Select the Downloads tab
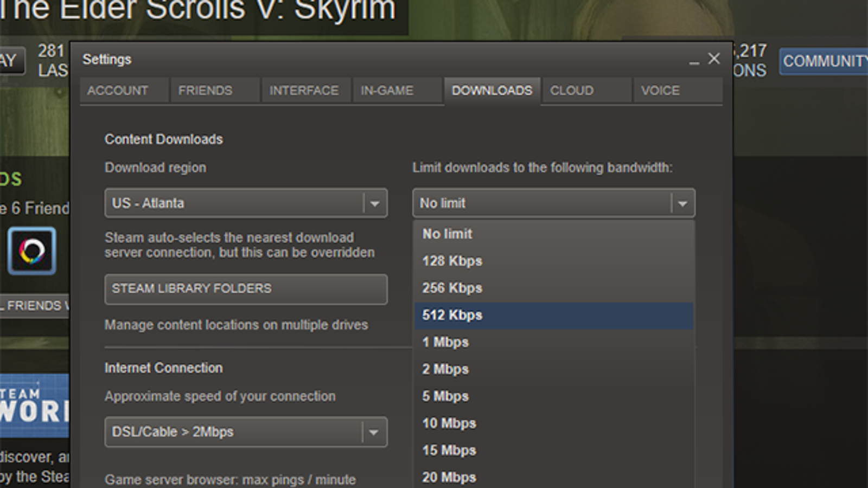 (x=492, y=91)
